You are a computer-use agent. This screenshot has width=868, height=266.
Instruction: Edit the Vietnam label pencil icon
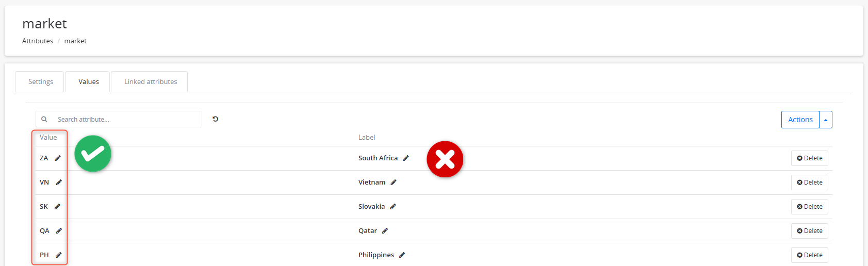[x=394, y=182]
